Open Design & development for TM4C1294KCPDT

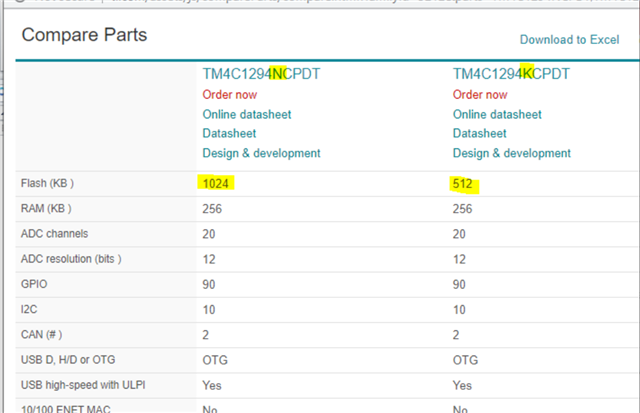point(512,153)
